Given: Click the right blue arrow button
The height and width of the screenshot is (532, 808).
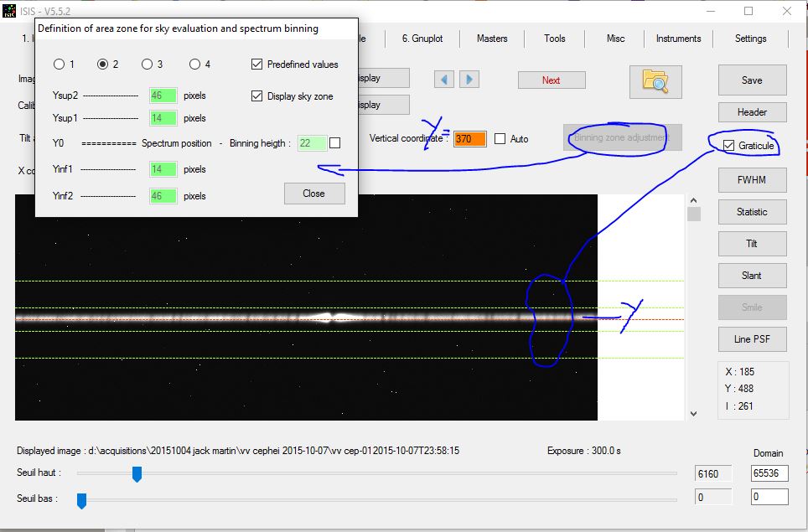Looking at the screenshot, I should pos(469,80).
